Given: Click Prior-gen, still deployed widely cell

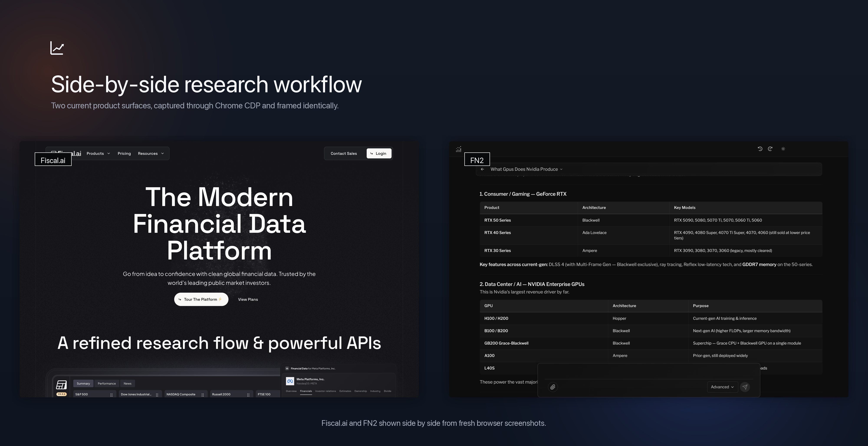Looking at the screenshot, I should click(x=720, y=356).
